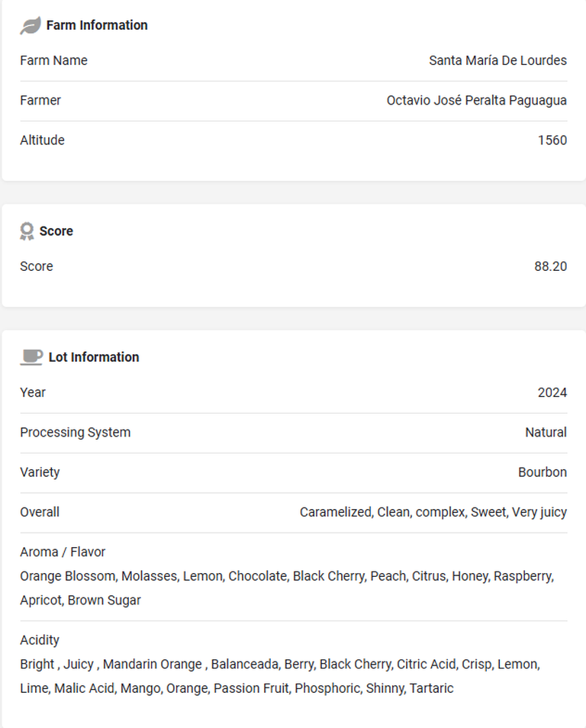586x728 pixels.
Task: Click the Bright, Juicy acidity notes text
Action: 280,676
